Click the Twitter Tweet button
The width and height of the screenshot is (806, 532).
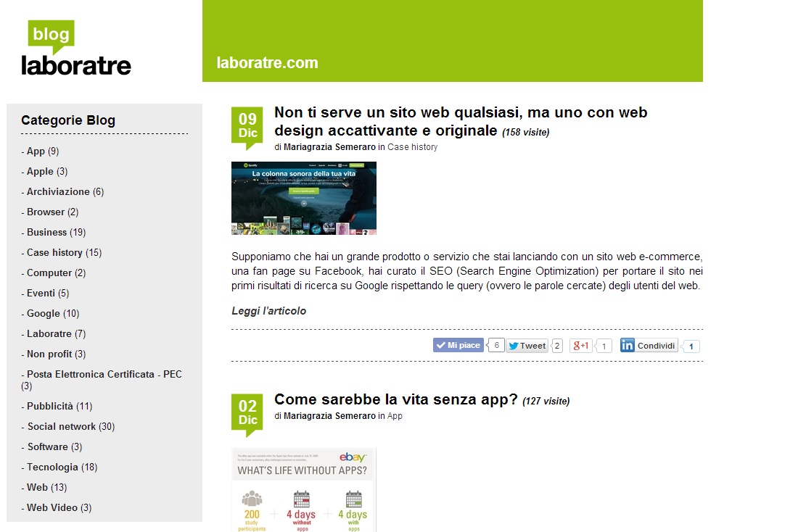(x=527, y=346)
